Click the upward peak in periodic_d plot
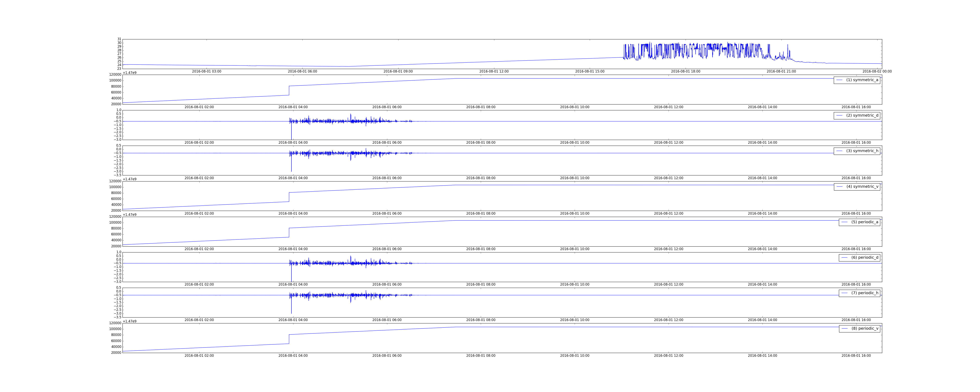 (x=350, y=257)
